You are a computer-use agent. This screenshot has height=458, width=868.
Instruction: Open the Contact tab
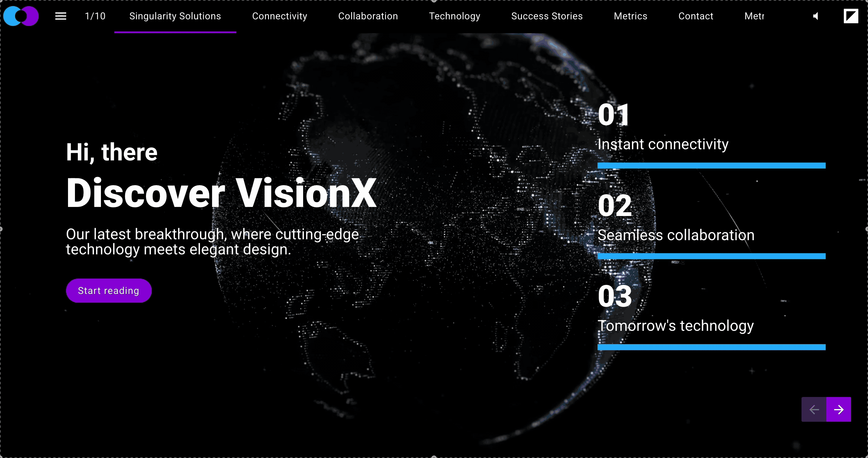[695, 16]
